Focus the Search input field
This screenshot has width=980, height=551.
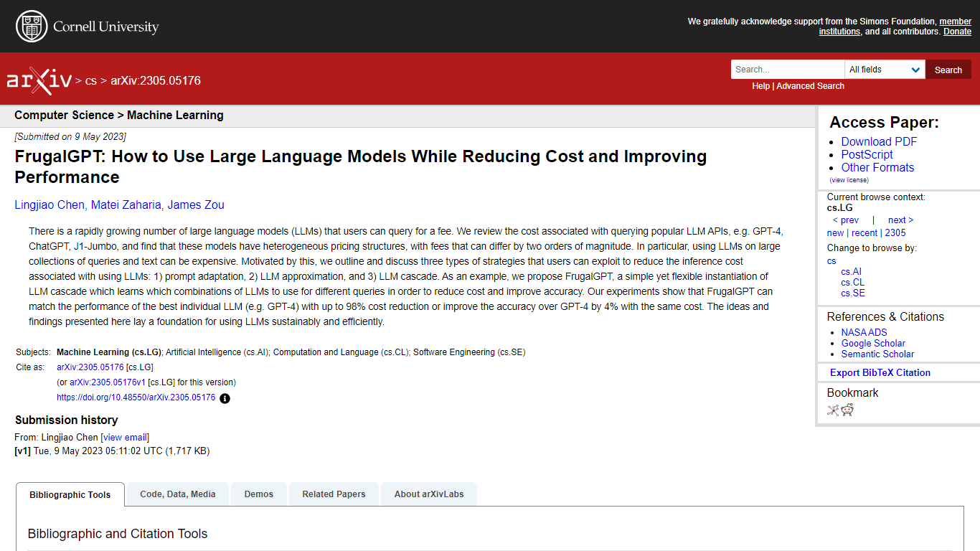787,70
